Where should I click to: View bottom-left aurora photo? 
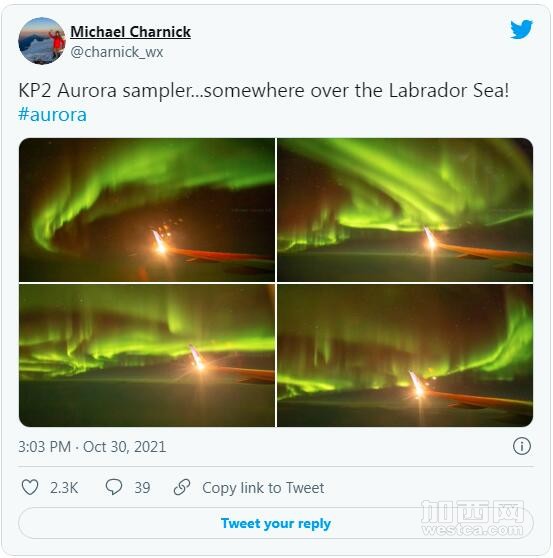(147, 355)
